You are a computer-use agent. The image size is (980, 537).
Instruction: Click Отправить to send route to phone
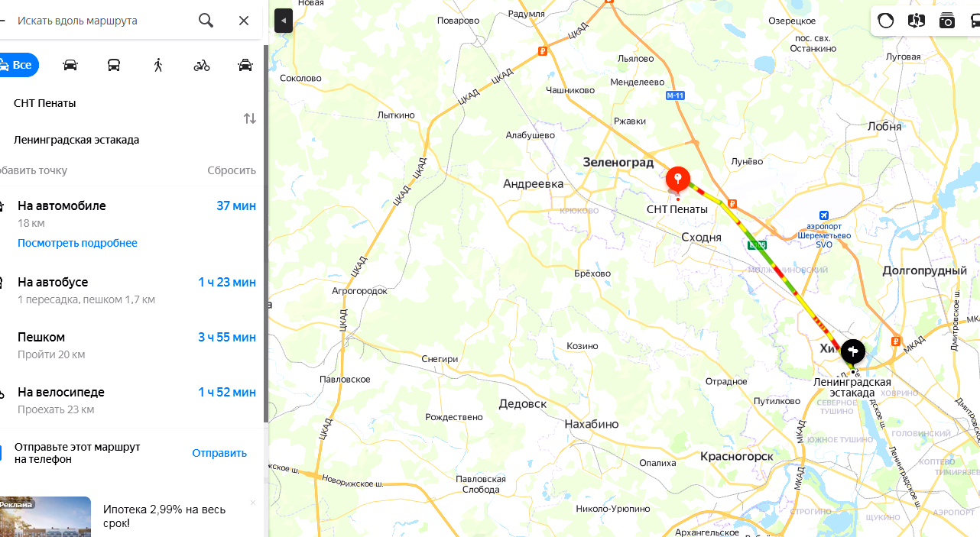coord(219,453)
